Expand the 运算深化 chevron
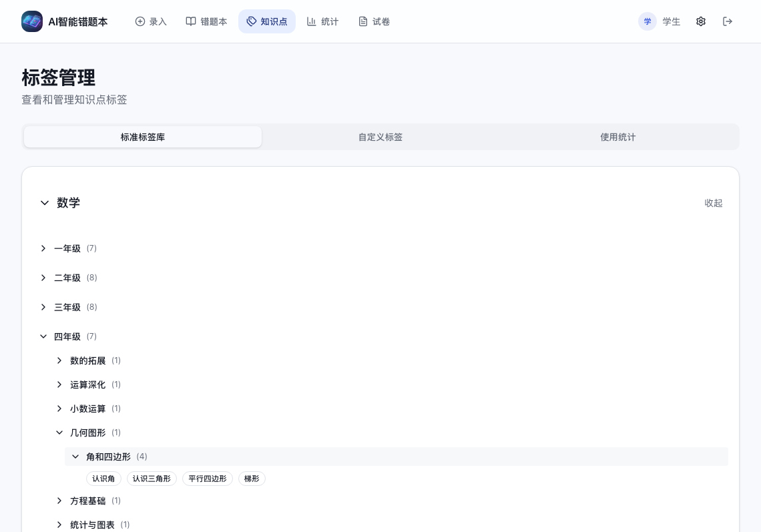 (59, 384)
